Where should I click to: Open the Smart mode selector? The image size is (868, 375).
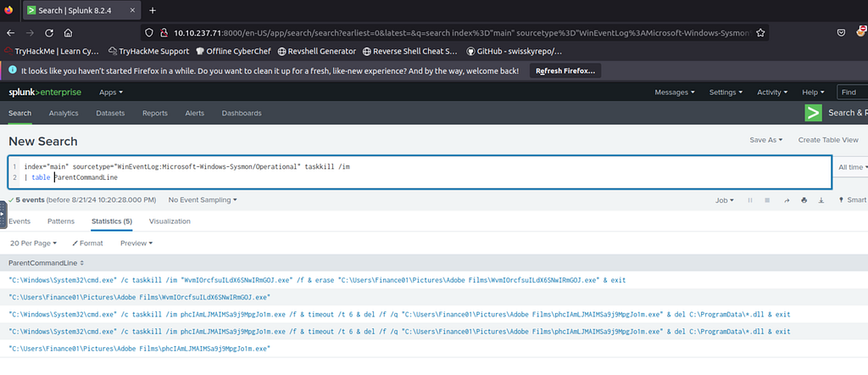click(853, 200)
